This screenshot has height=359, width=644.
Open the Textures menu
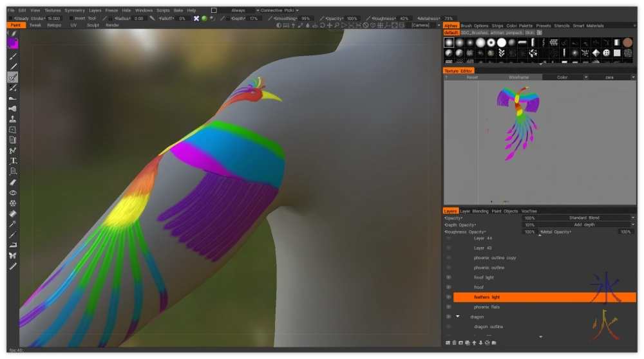pos(53,10)
